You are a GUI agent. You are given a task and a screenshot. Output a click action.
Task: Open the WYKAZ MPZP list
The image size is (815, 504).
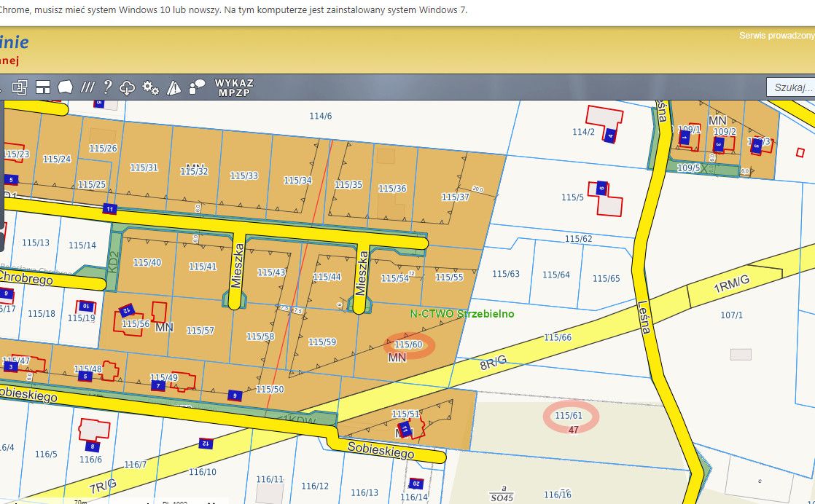click(x=234, y=87)
